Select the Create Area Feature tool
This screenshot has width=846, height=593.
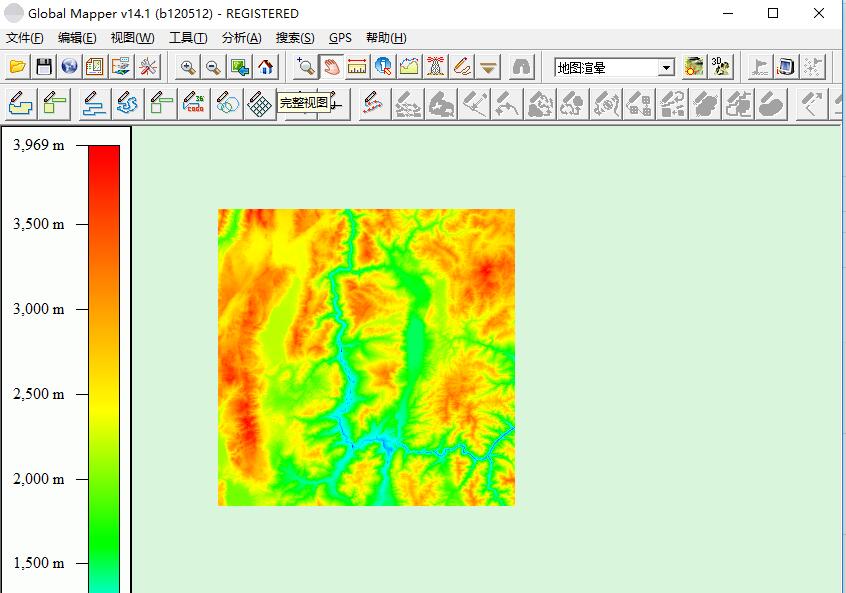coord(21,104)
